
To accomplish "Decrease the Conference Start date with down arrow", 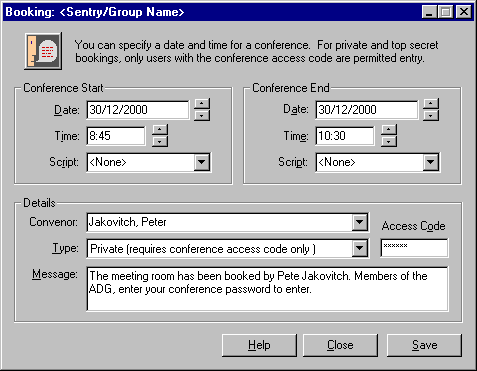I will coord(202,115).
